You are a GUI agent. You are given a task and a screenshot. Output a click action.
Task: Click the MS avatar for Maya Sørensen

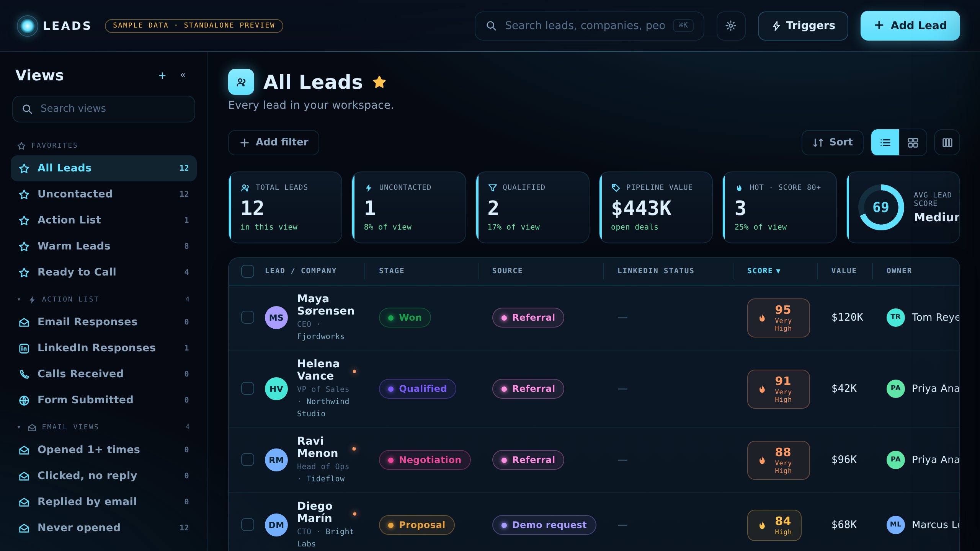276,318
